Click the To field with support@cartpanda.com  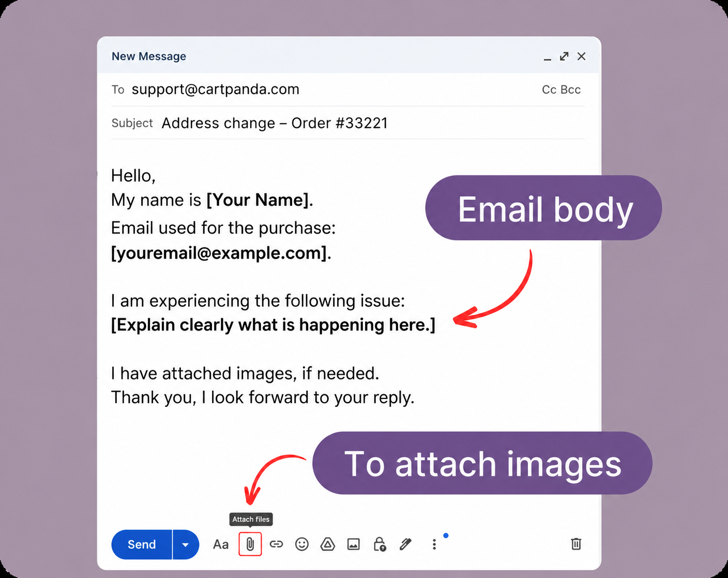[x=348, y=90]
